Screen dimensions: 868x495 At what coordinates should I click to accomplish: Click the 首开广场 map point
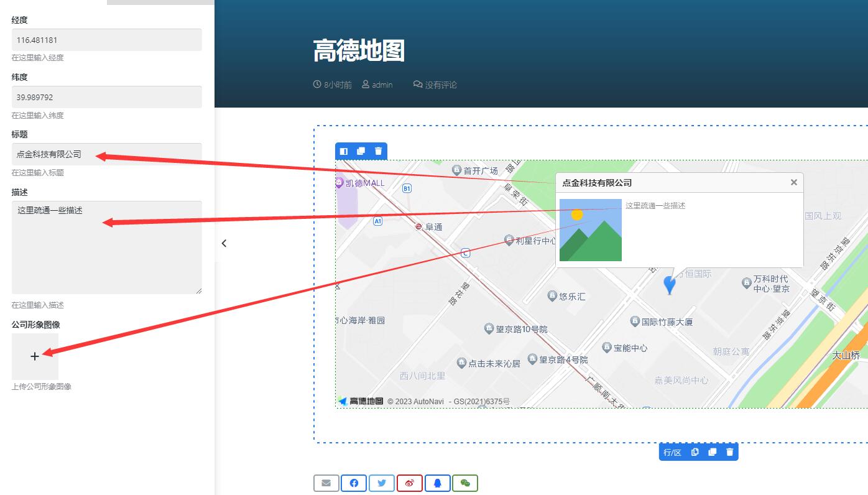pyautogui.click(x=475, y=170)
